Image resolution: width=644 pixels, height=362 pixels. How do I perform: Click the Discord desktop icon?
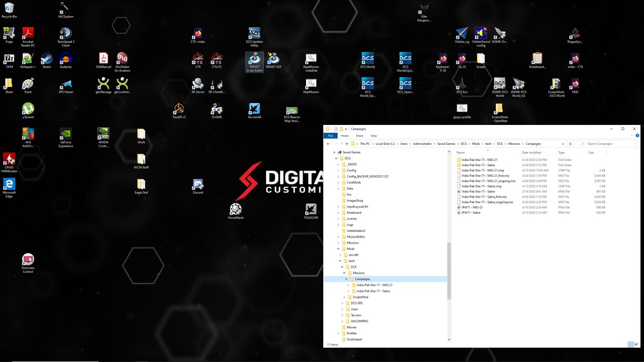(198, 185)
